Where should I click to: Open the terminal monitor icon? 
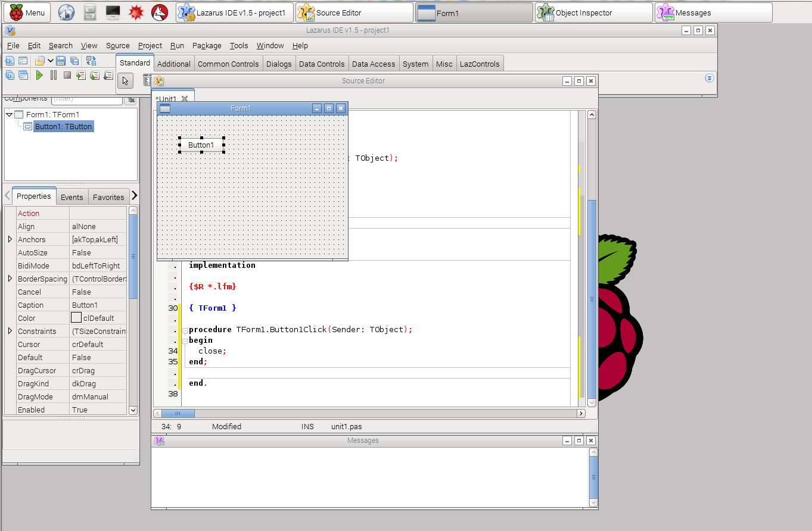(x=113, y=13)
